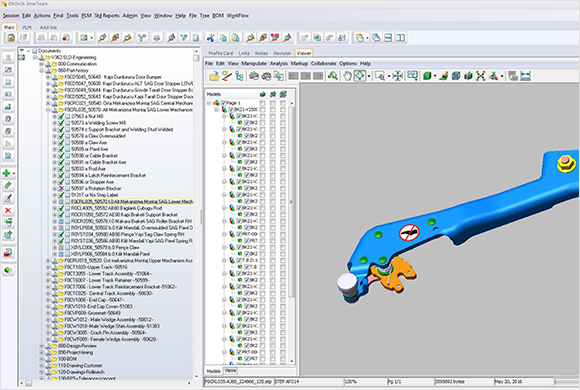Open the Viewer's Analysis menu
Image resolution: width=580 pixels, height=390 pixels.
click(279, 64)
